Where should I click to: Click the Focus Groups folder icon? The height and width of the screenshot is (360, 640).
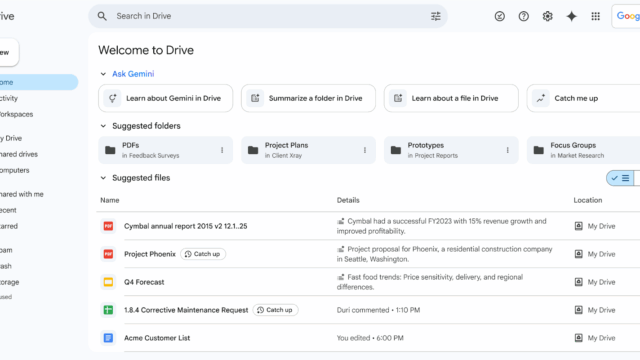click(539, 150)
